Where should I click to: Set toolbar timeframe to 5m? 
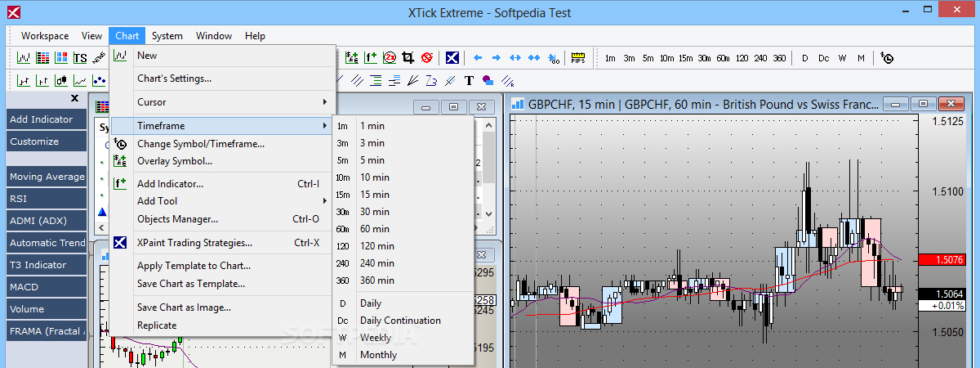(x=648, y=58)
